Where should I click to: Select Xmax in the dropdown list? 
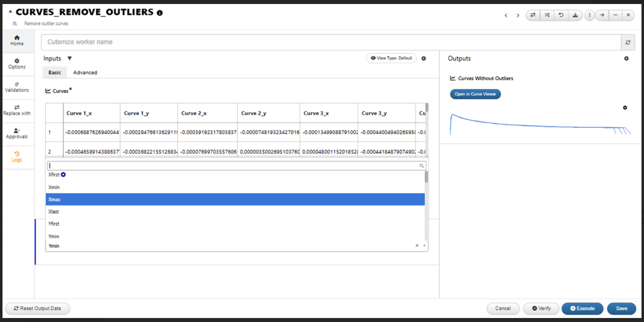(235, 199)
